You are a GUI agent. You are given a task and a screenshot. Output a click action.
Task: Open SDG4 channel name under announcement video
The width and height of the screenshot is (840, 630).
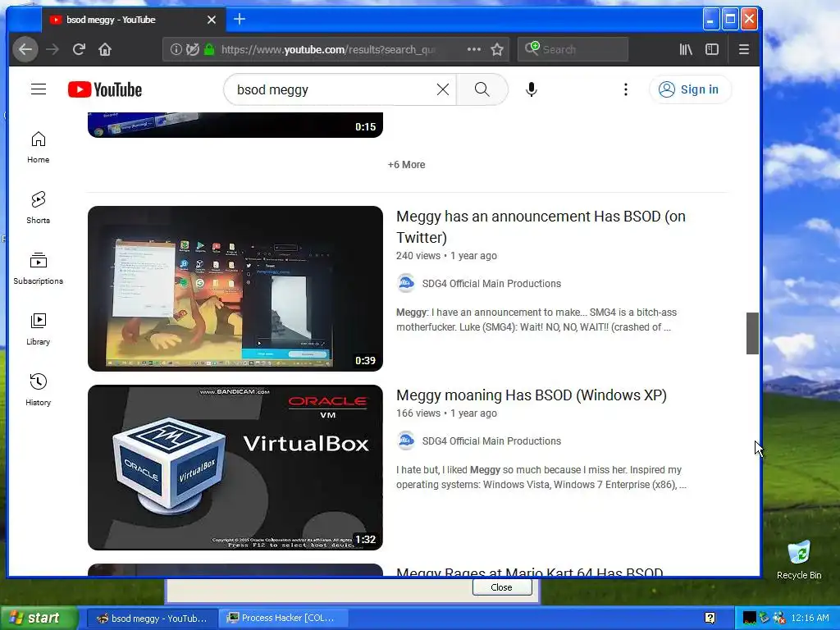tap(492, 283)
